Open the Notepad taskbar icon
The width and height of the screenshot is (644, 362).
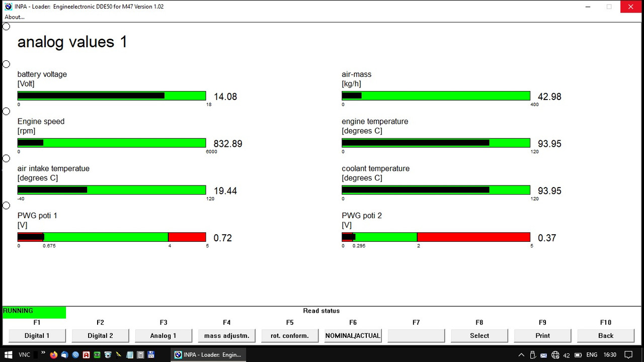(x=129, y=355)
